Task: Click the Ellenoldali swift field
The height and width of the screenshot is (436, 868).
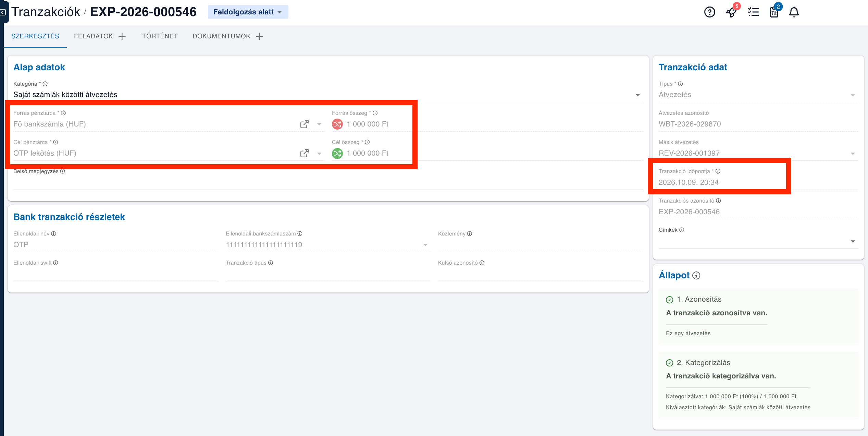Action: click(x=116, y=274)
